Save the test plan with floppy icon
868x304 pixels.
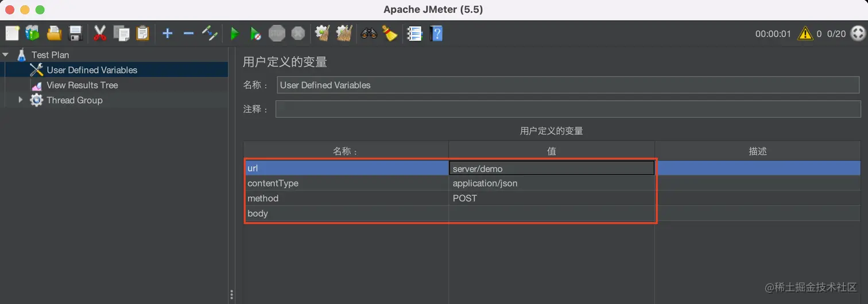pyautogui.click(x=76, y=34)
